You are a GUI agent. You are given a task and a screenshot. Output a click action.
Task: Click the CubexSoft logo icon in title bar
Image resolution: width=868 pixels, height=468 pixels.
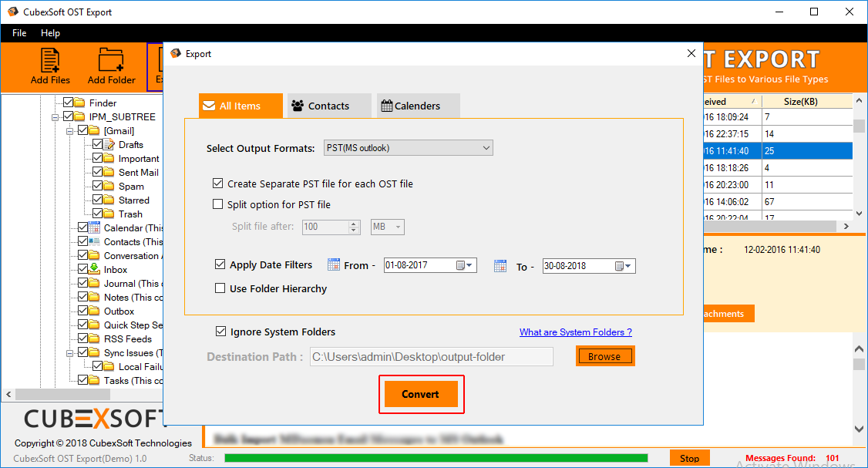click(x=13, y=12)
